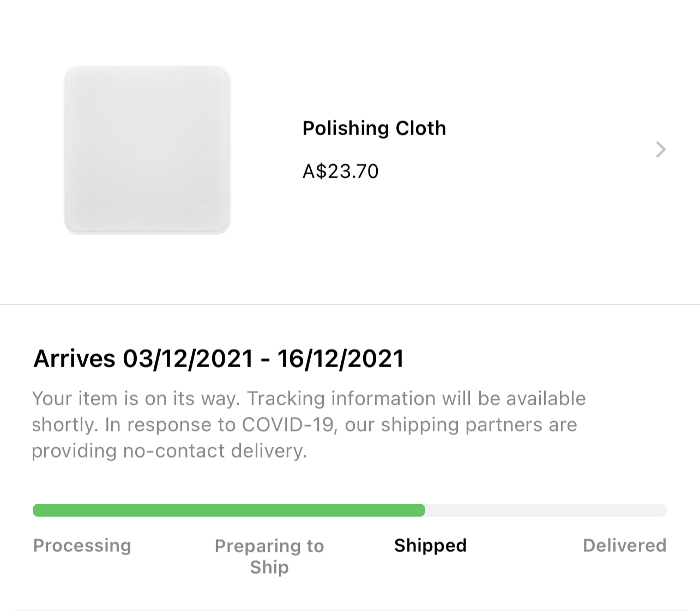Click the 'Your item is on its way' text
This screenshot has width=700, height=615.
[x=135, y=399]
